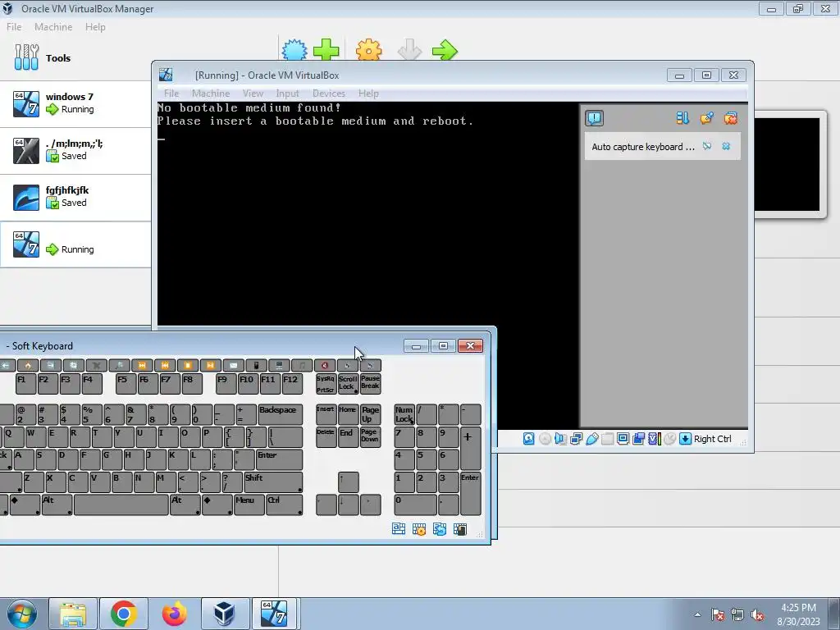
Task: Click the green plus Add machine icon
Action: tap(326, 50)
